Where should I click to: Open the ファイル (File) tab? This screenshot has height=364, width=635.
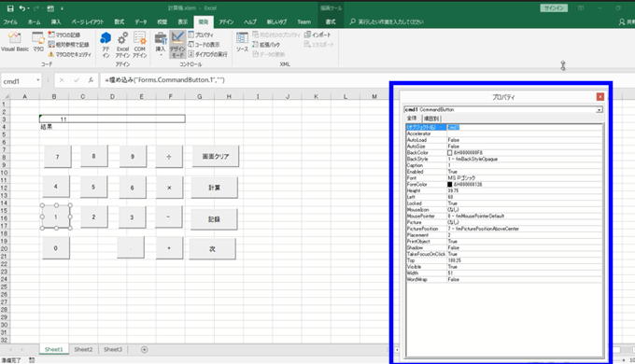point(10,21)
